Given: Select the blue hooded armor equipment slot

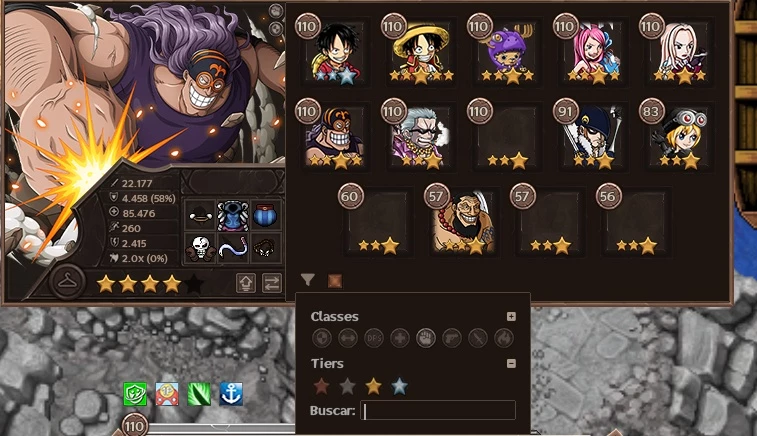Looking at the screenshot, I should (233, 216).
